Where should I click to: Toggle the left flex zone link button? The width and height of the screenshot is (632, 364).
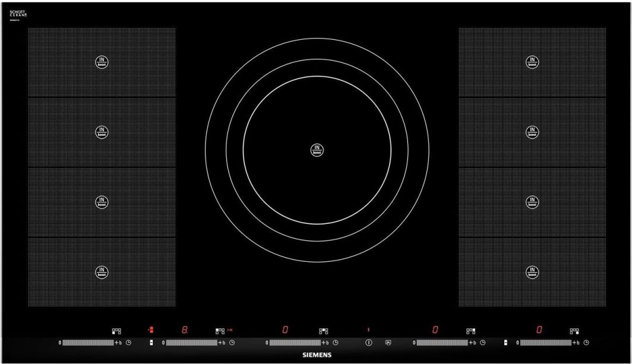(x=151, y=343)
